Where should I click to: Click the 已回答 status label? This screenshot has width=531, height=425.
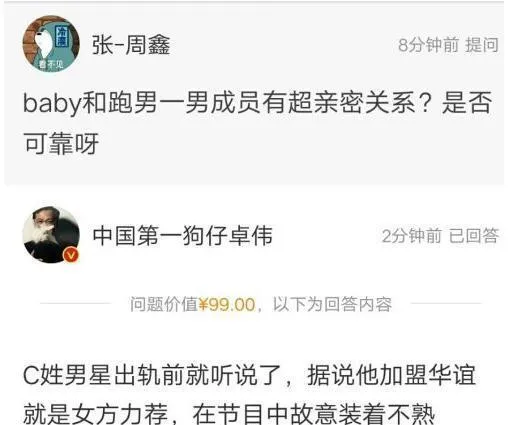click(474, 236)
